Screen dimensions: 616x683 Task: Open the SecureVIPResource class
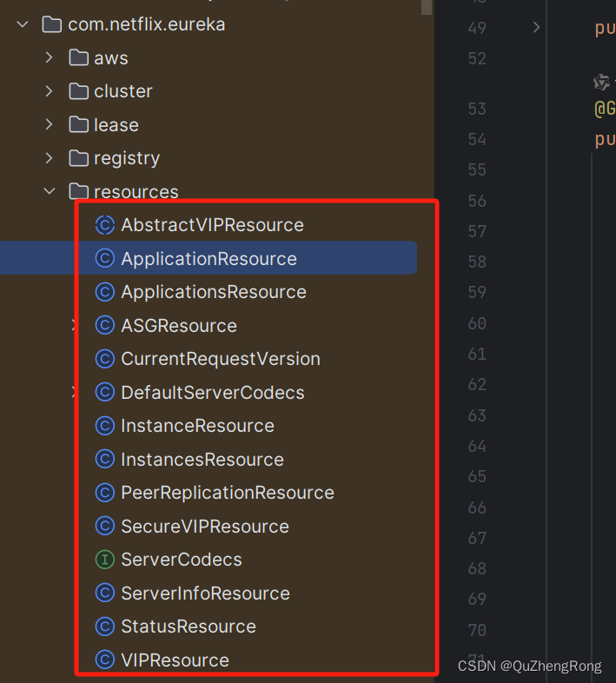click(x=205, y=527)
